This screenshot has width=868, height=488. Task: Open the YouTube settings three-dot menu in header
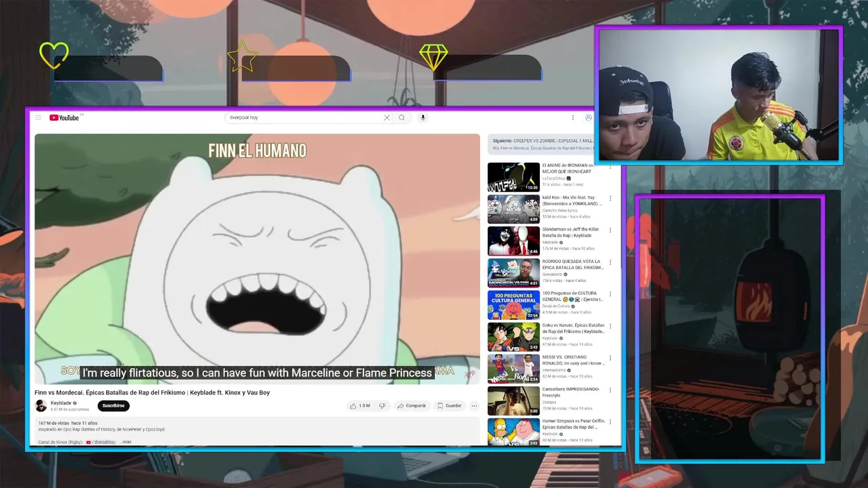pyautogui.click(x=572, y=117)
